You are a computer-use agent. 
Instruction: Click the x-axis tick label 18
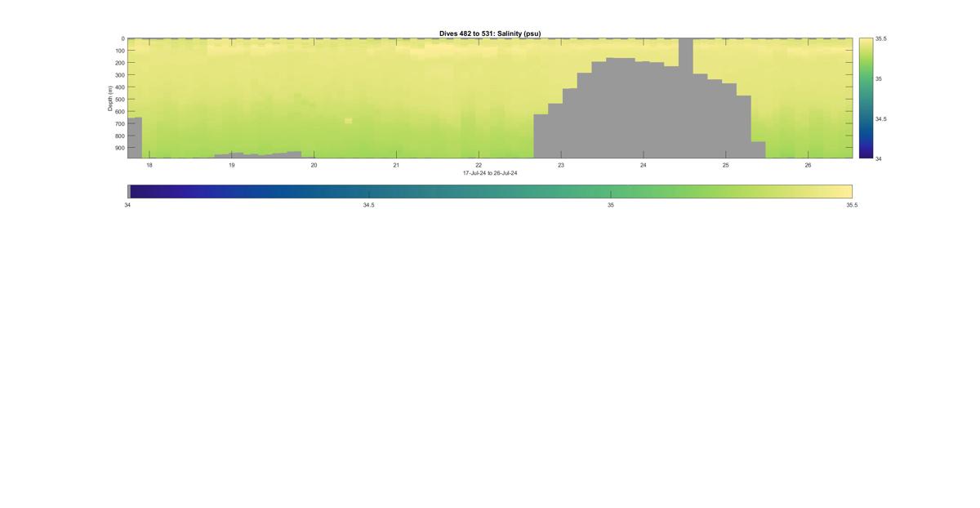point(149,165)
